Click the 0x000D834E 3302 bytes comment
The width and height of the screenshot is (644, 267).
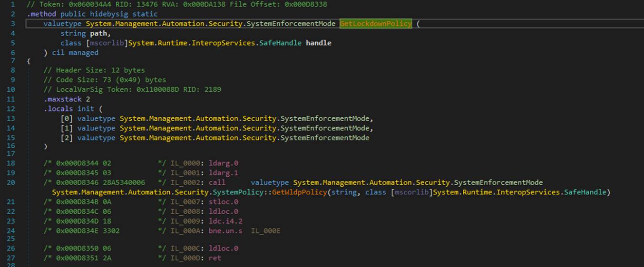tap(104, 231)
